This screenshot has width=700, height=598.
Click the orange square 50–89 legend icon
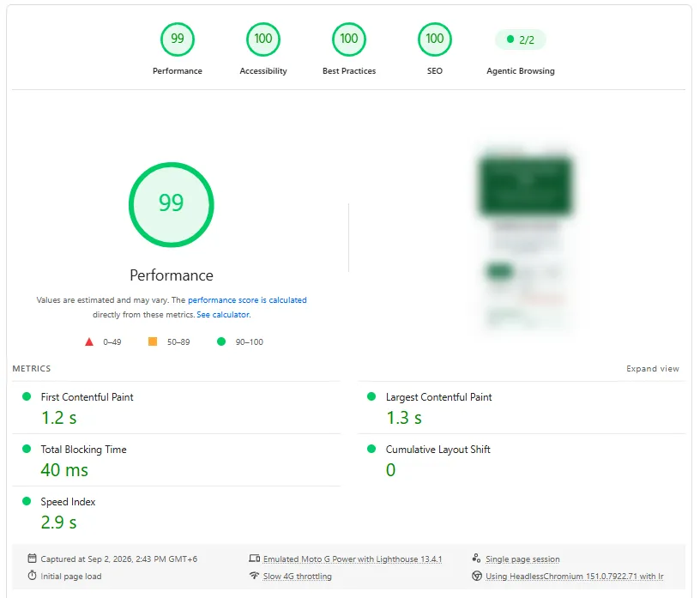click(x=153, y=341)
